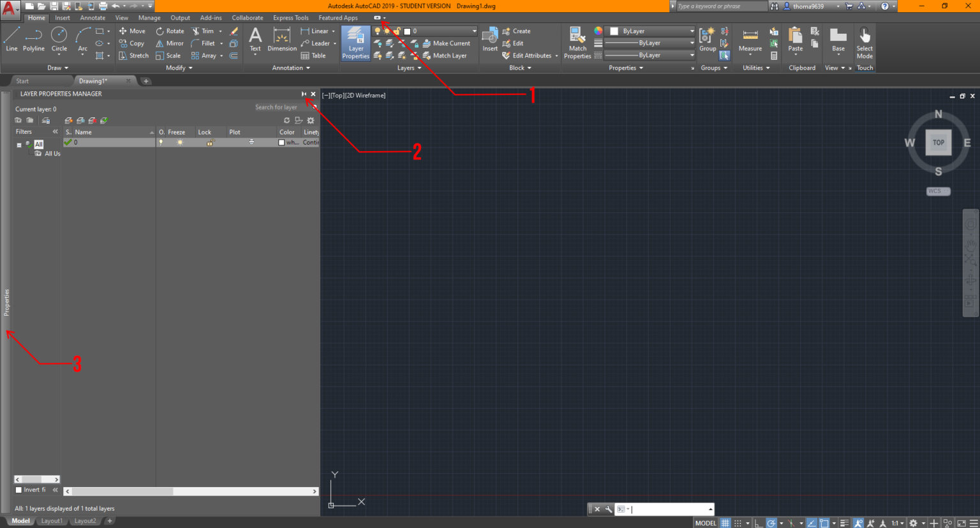
Task: Open the Layout1 tab at the bottom
Action: pyautogui.click(x=52, y=521)
